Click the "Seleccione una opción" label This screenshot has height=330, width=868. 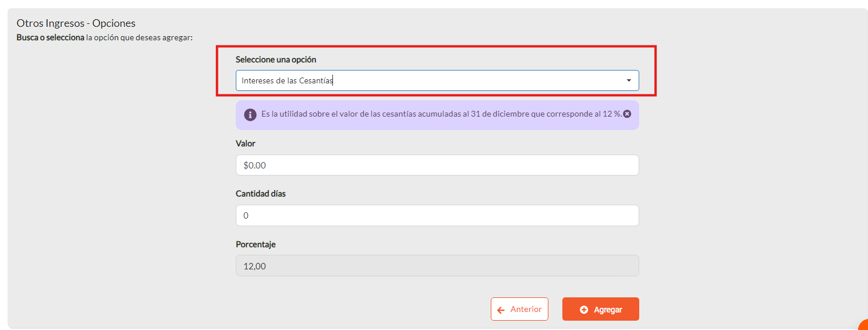(276, 59)
